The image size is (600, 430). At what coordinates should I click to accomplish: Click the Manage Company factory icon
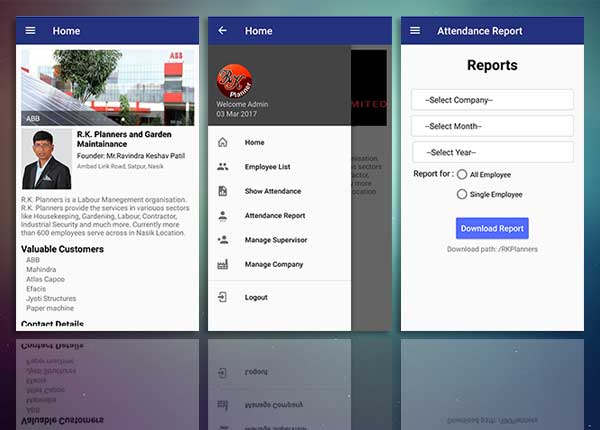coord(222,264)
